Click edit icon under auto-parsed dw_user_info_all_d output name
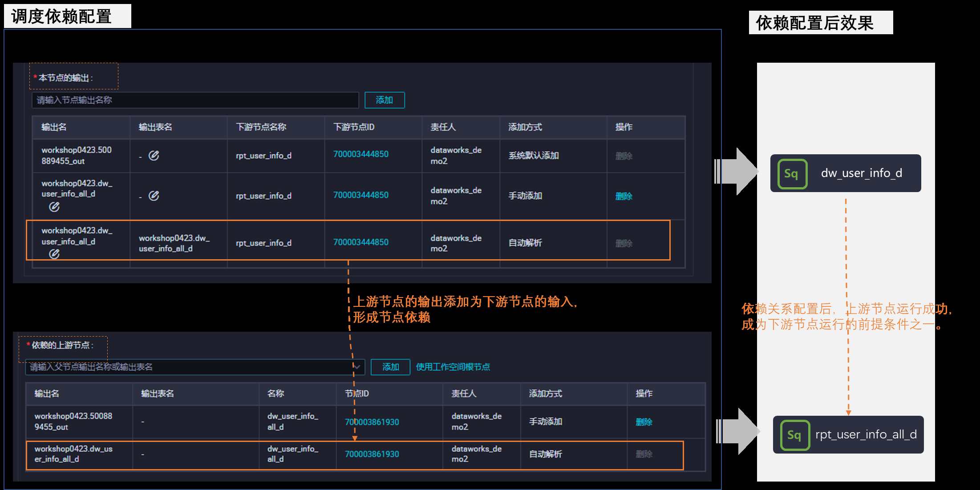The image size is (980, 490). [x=54, y=254]
